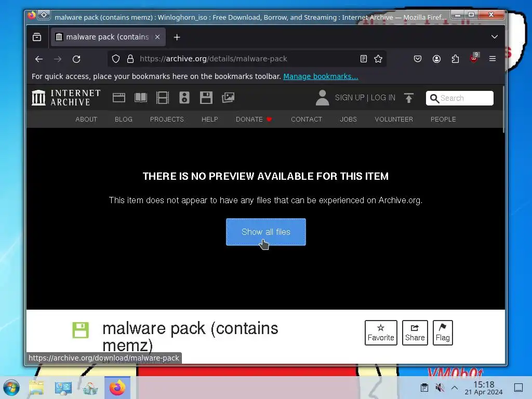Open PROJECTS menu item

167,119
